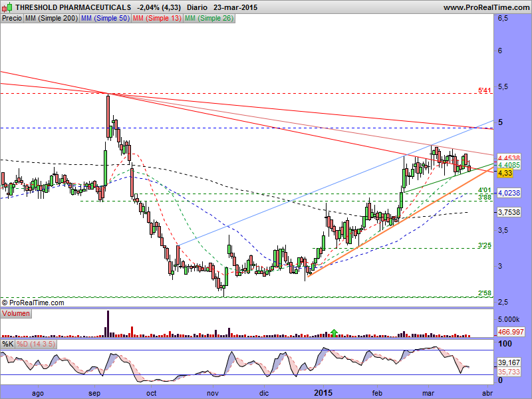Viewport: 532px width, 399px height.
Task: Click the 6,5 price axis label
Action: [503, 19]
